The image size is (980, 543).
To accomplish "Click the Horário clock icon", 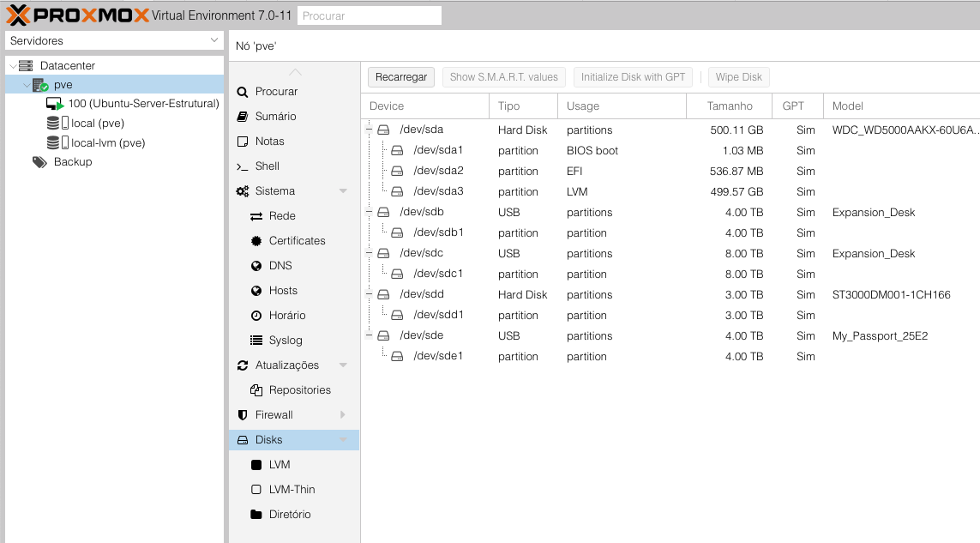I will [256, 316].
